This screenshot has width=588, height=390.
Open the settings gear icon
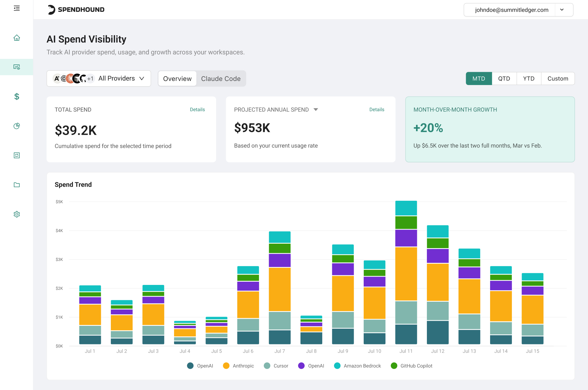pos(17,214)
